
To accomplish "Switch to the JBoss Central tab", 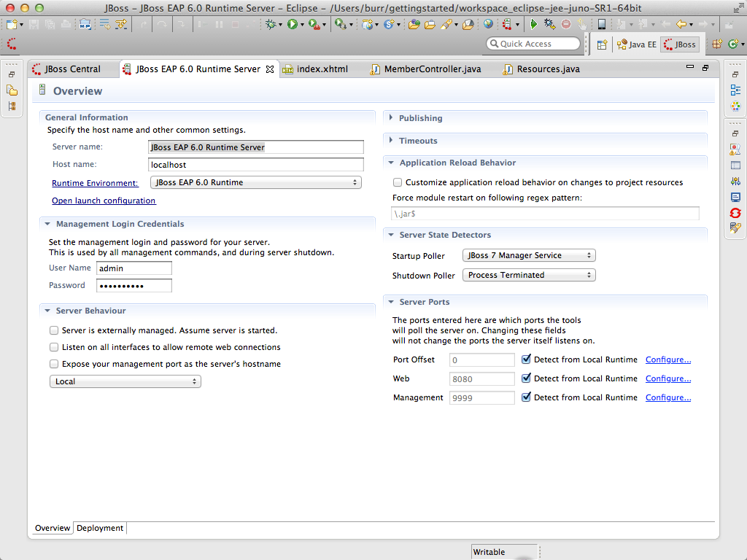I will click(x=66, y=69).
